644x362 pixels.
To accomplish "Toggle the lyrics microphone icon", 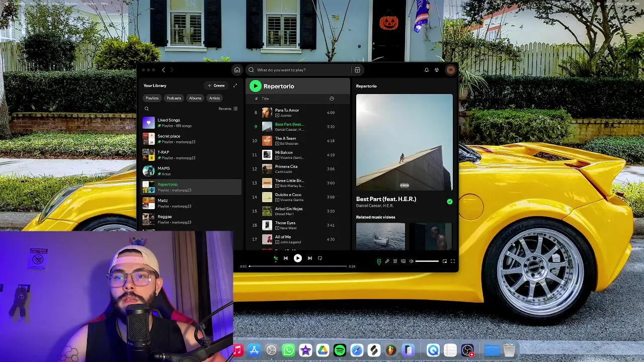I will pos(387,261).
